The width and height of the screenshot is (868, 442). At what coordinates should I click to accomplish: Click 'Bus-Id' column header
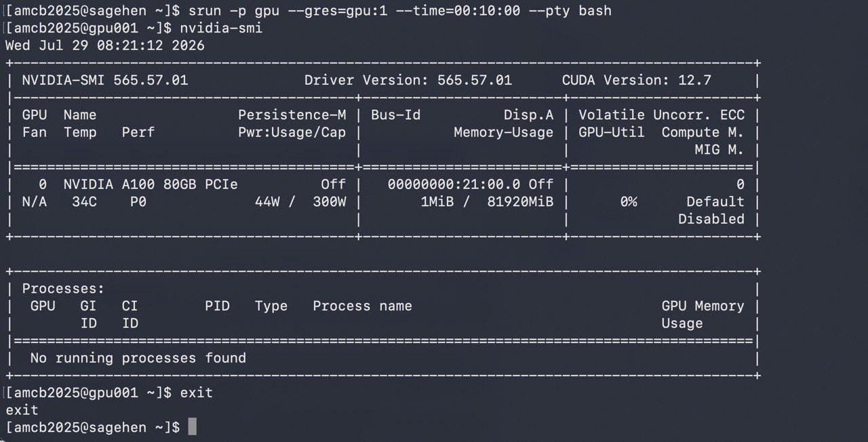pyautogui.click(x=395, y=115)
